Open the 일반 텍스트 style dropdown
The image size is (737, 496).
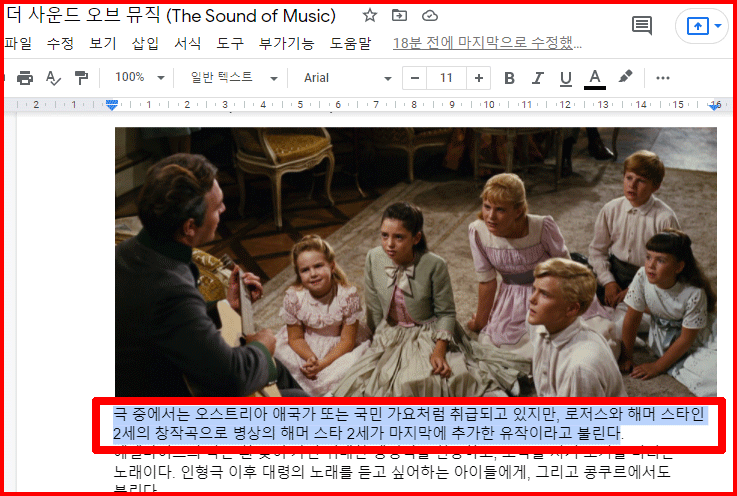click(234, 78)
